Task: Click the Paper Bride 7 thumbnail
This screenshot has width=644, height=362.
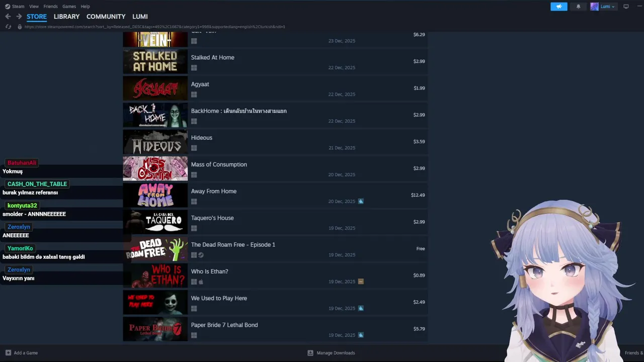Action: tap(155, 329)
